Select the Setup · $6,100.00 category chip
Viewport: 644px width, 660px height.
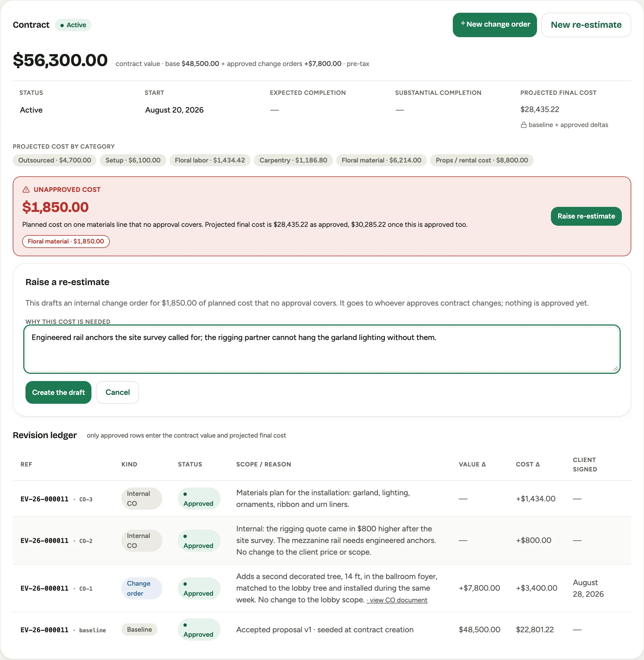pos(133,160)
